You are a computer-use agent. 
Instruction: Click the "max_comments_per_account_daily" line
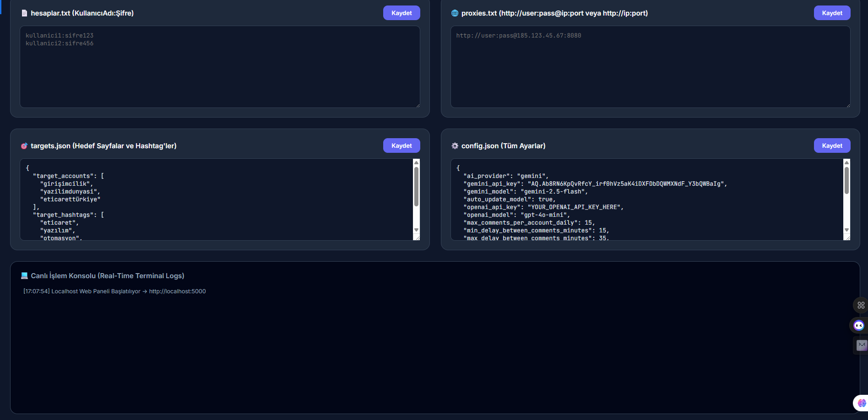(529, 223)
